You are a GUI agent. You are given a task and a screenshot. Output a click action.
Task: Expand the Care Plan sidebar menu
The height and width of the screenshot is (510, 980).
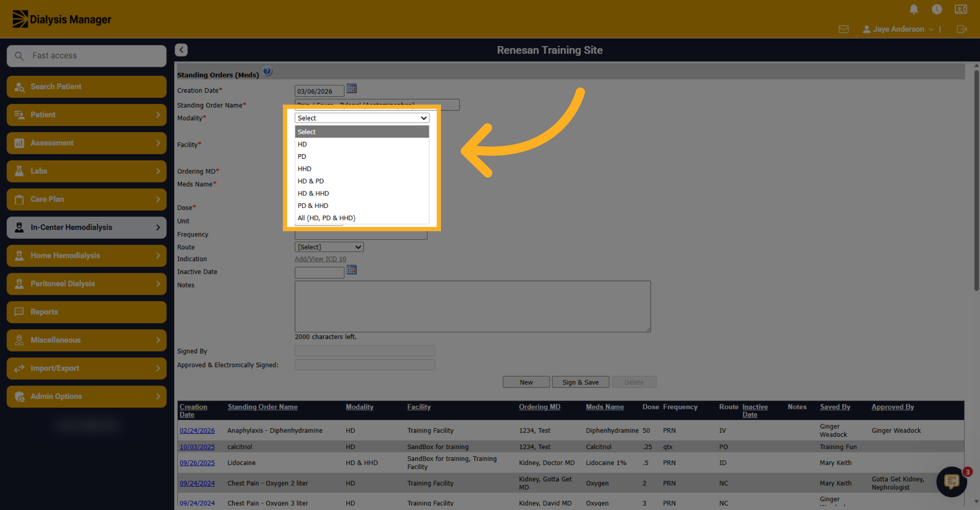pos(87,199)
